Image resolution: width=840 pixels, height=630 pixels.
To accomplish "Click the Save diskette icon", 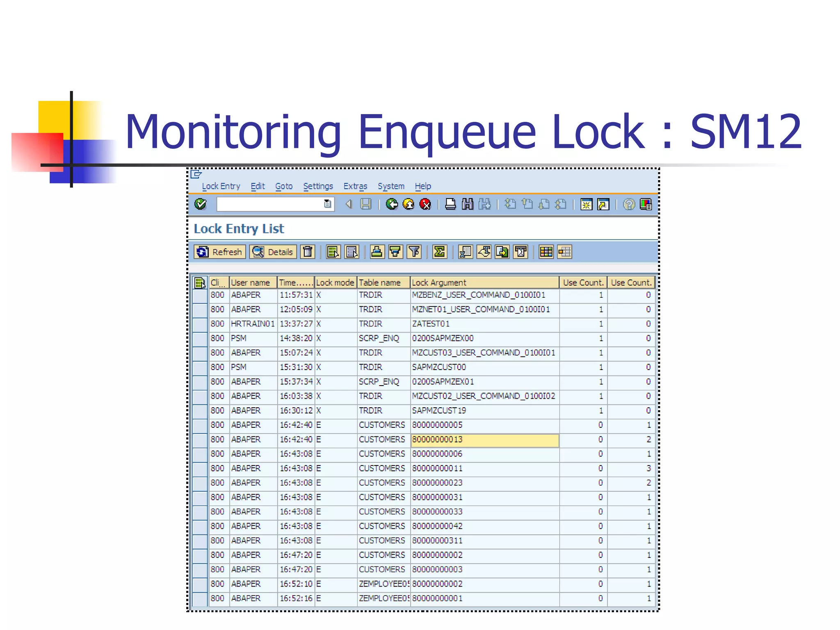I will tap(366, 204).
